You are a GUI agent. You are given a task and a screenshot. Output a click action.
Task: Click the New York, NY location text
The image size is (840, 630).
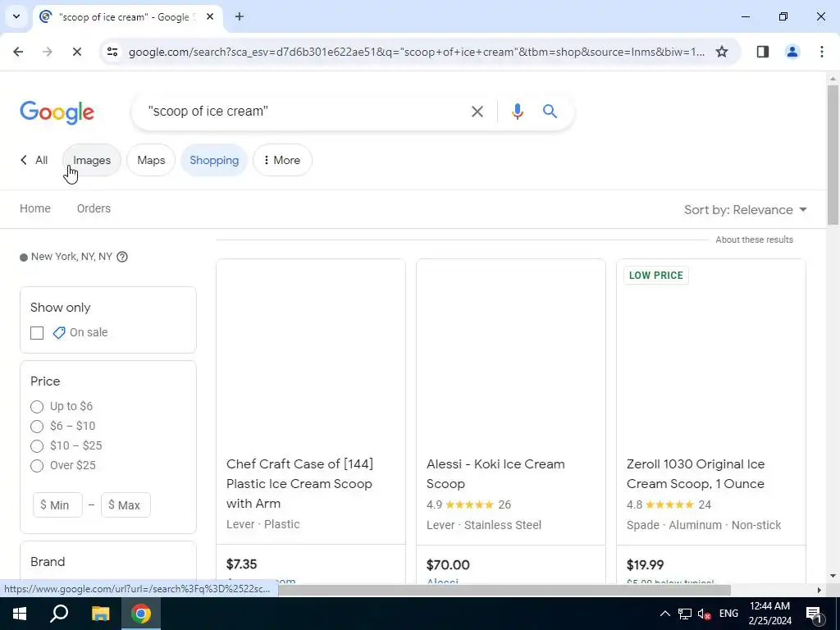coord(72,257)
